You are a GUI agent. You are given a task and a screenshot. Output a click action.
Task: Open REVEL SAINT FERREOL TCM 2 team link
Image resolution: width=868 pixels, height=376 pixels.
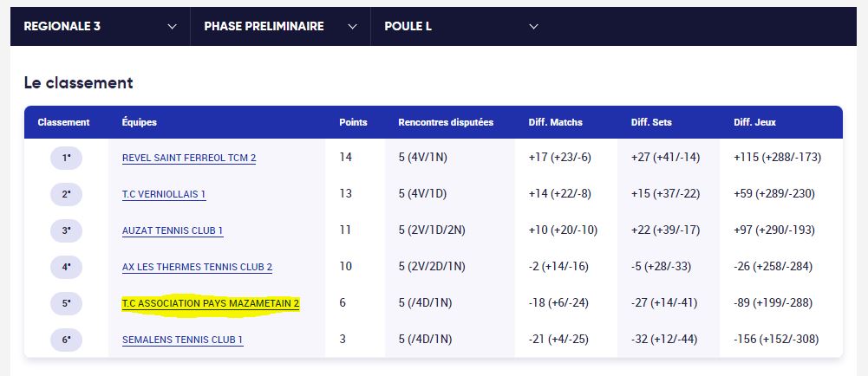(189, 159)
